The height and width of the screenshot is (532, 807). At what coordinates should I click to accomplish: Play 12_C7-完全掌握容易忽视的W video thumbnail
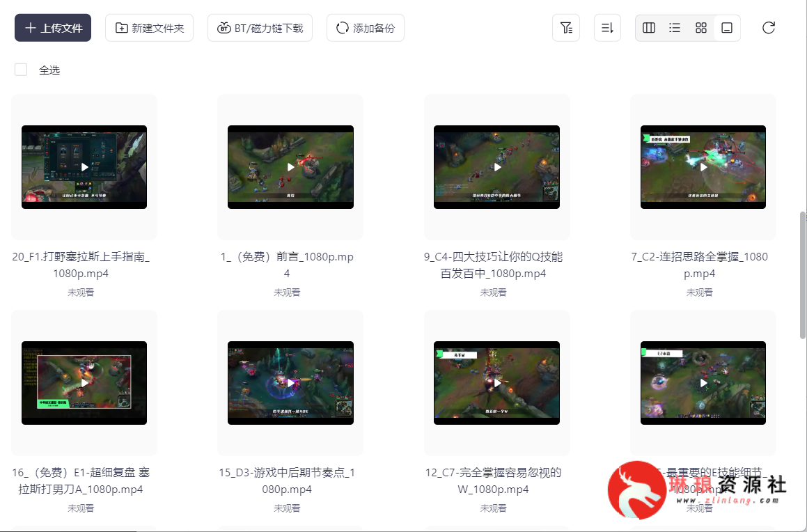[x=496, y=383]
